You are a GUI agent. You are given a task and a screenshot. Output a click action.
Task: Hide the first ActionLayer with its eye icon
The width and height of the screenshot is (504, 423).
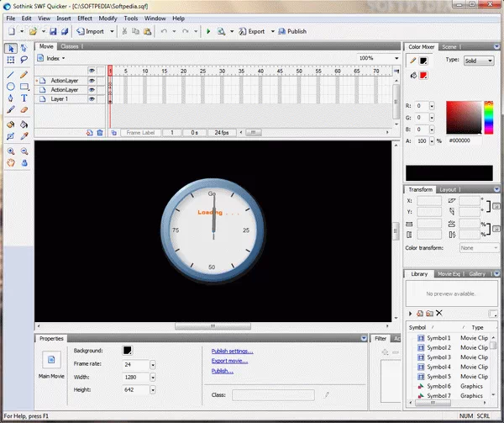(x=92, y=81)
